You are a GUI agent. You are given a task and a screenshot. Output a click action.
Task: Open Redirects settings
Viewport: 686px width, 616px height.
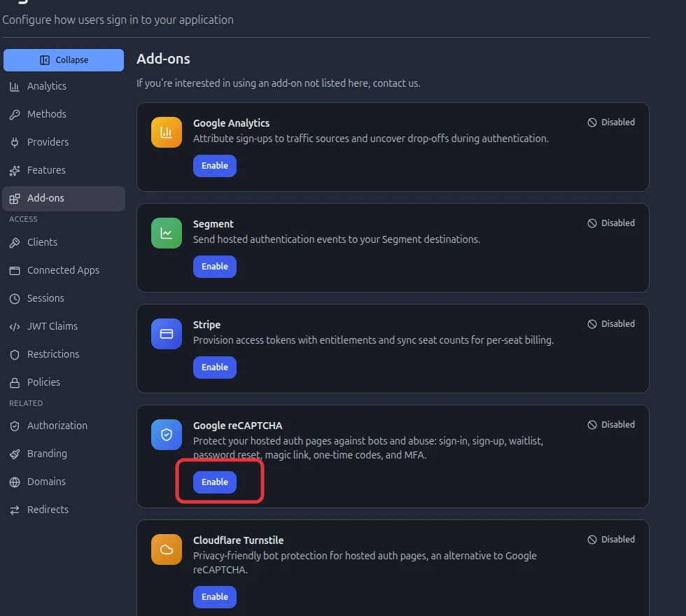point(64,510)
